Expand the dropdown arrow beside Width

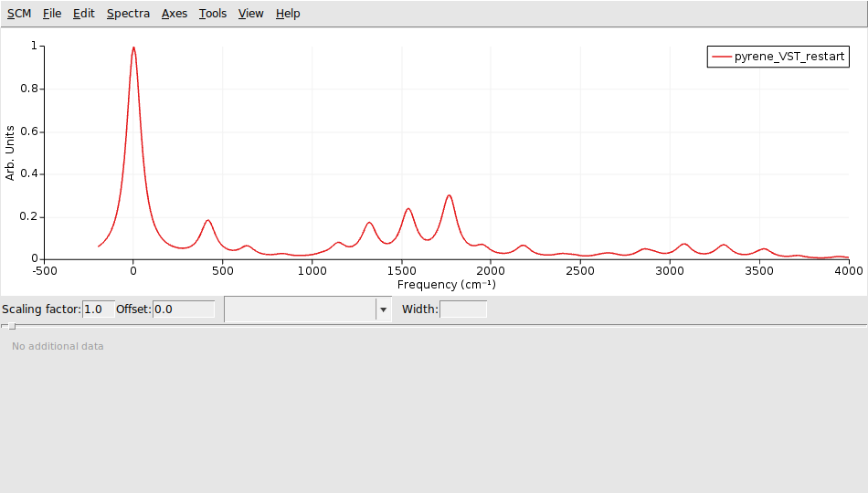pos(383,309)
